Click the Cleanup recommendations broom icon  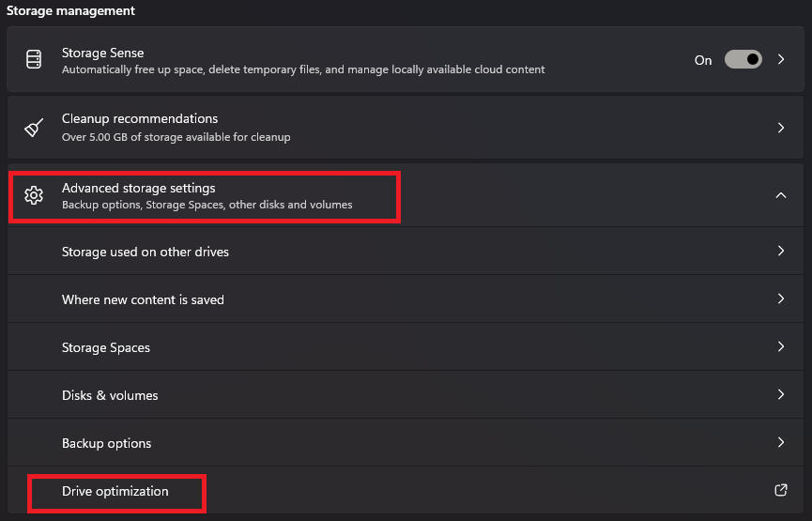pyautogui.click(x=34, y=128)
